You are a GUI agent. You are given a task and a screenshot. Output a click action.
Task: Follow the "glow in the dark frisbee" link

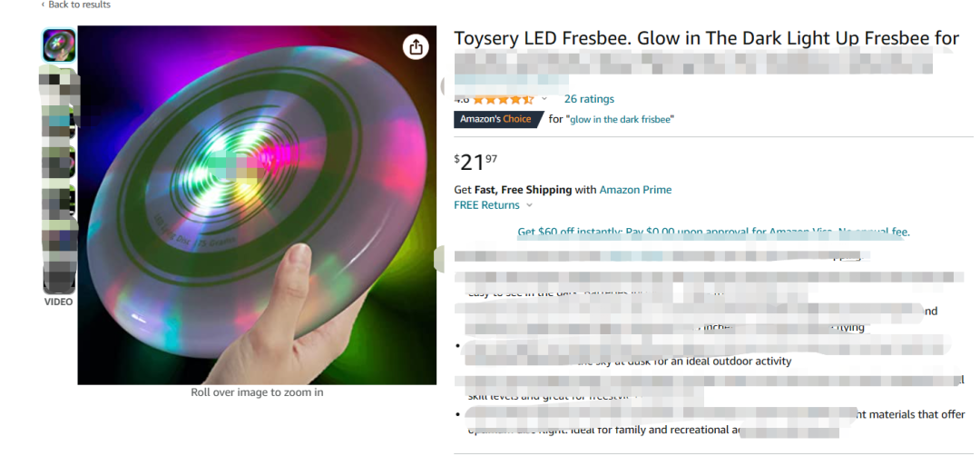[622, 120]
